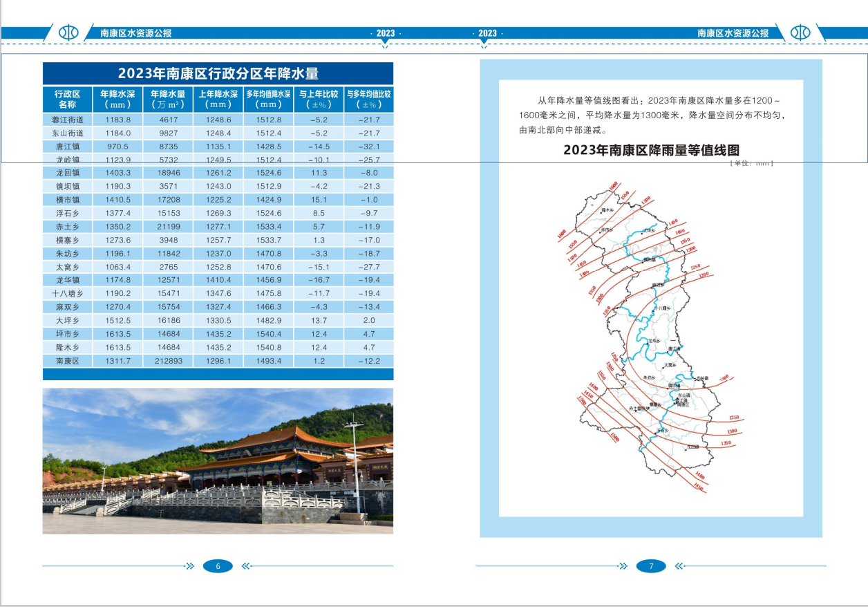This screenshot has width=868, height=607.
Task: Click down arrow under left-page 2023 label
Action: 385,43
